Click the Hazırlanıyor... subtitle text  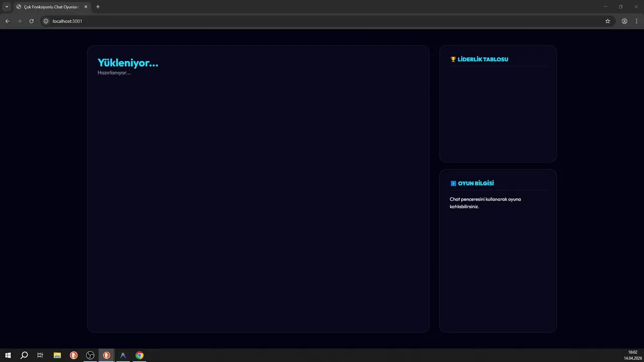click(x=114, y=72)
